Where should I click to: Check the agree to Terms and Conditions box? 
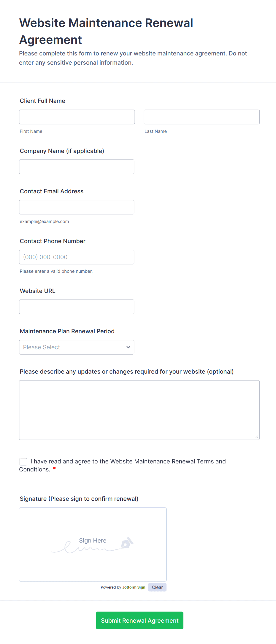23,461
